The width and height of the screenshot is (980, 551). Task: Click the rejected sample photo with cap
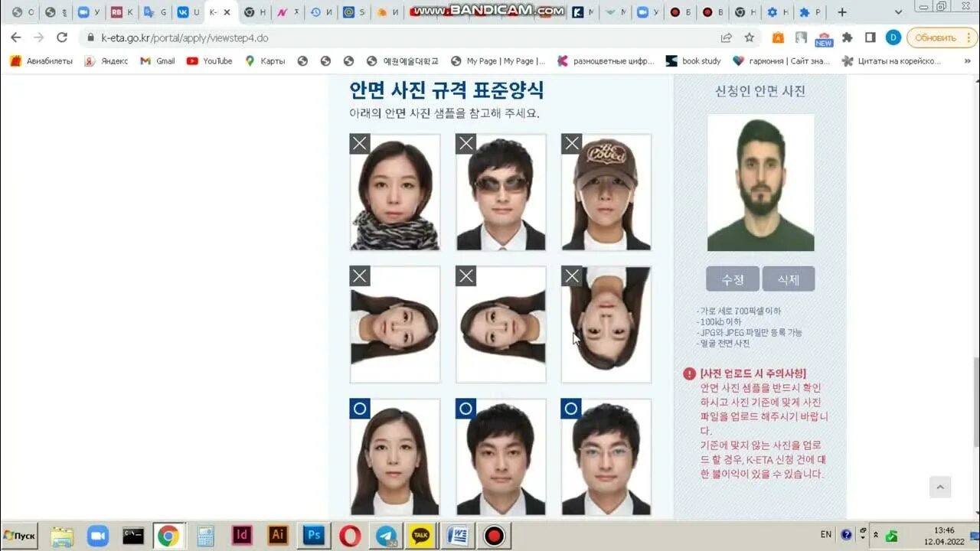(606, 192)
